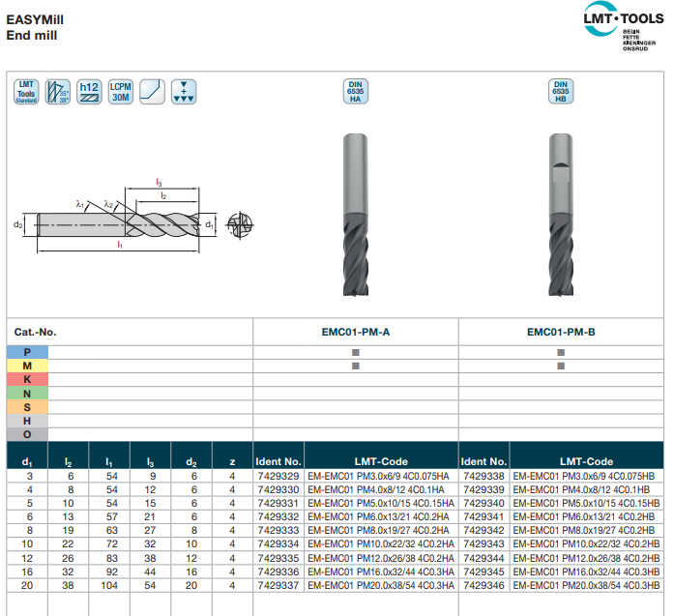Click ident number 7429346

484,585
